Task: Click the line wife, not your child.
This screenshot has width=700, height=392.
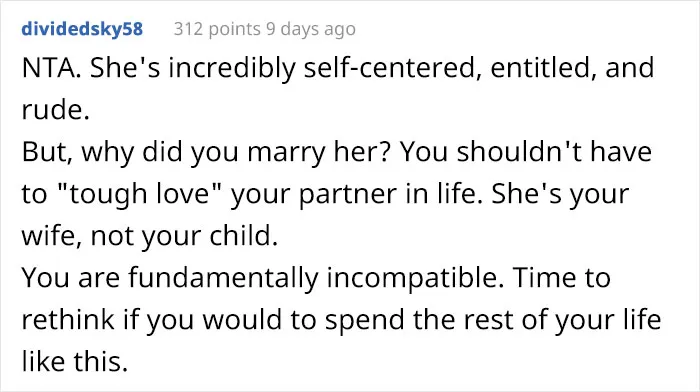Action: tap(150, 236)
